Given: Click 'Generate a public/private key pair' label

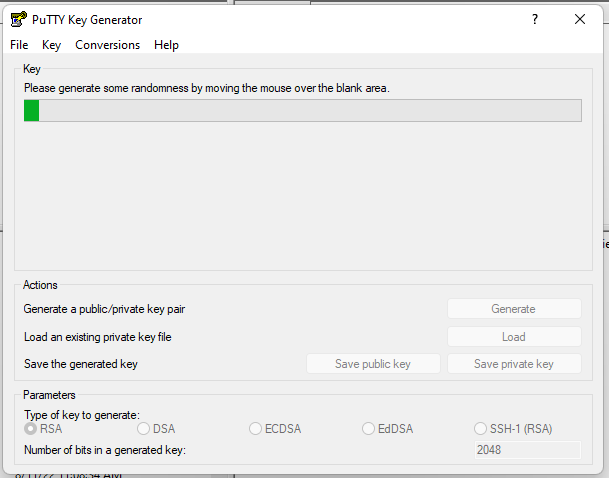Looking at the screenshot, I should tap(104, 309).
